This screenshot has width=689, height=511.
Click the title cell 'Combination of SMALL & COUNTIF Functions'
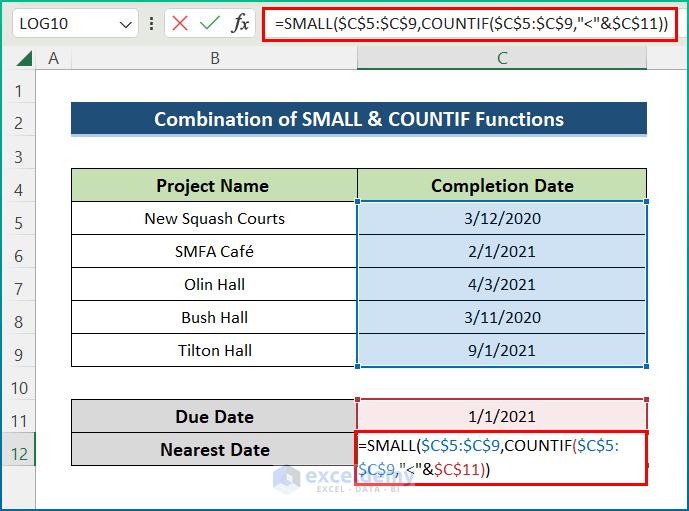[359, 119]
